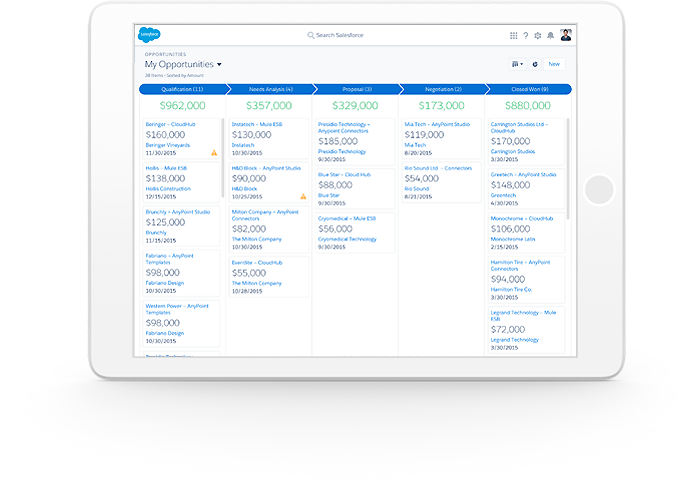
Task: Open Cryomedical - Mule ESB opportunity
Action: [347, 218]
